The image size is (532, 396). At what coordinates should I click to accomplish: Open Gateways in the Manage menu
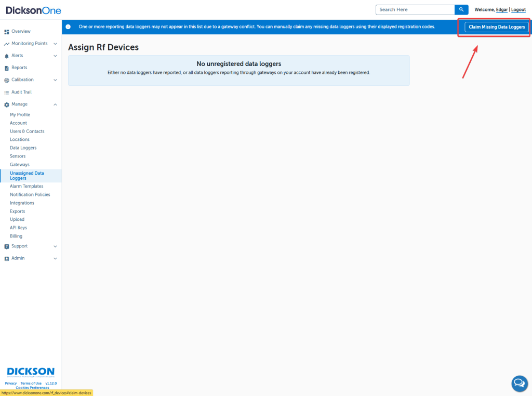(x=20, y=165)
